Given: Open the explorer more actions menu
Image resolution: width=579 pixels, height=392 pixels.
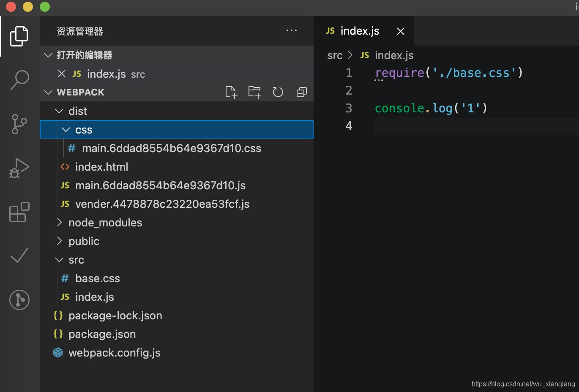Looking at the screenshot, I should [x=292, y=31].
